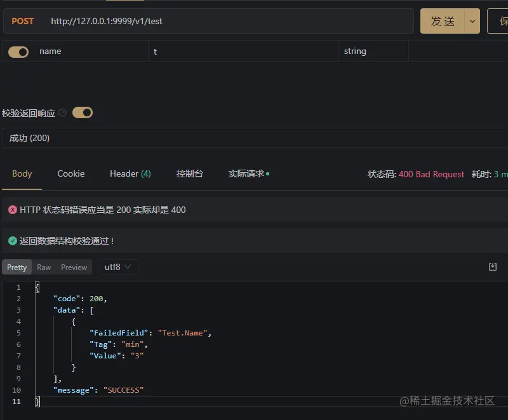Click the help icon next to 校验返回响应
Image resolution: width=508 pixels, height=420 pixels.
click(x=62, y=112)
